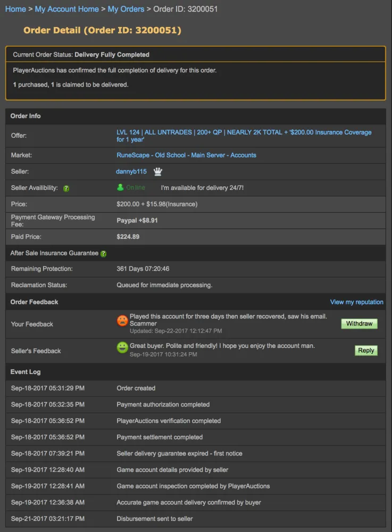Click the angry red face feedback icon

coord(122,321)
